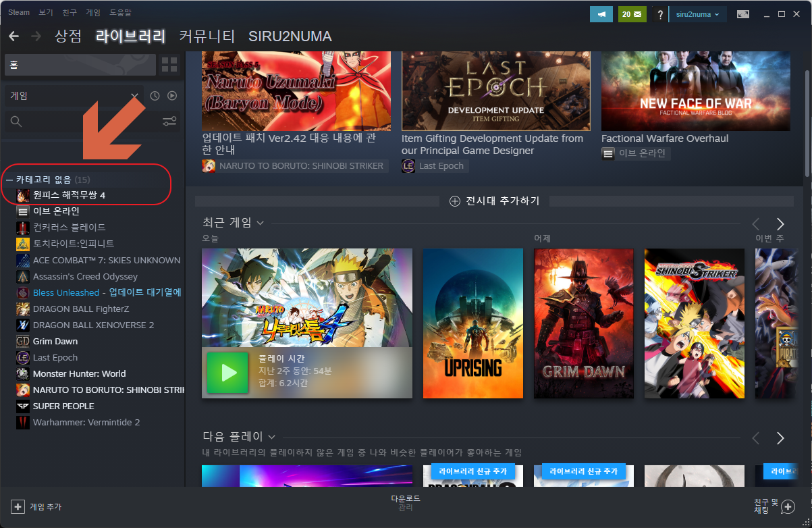Open the 도움말 menu
This screenshot has height=528, width=812.
coord(121,13)
